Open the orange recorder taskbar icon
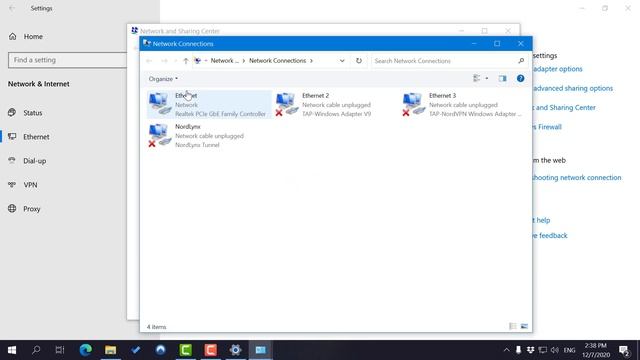640x360 pixels. tap(211, 350)
